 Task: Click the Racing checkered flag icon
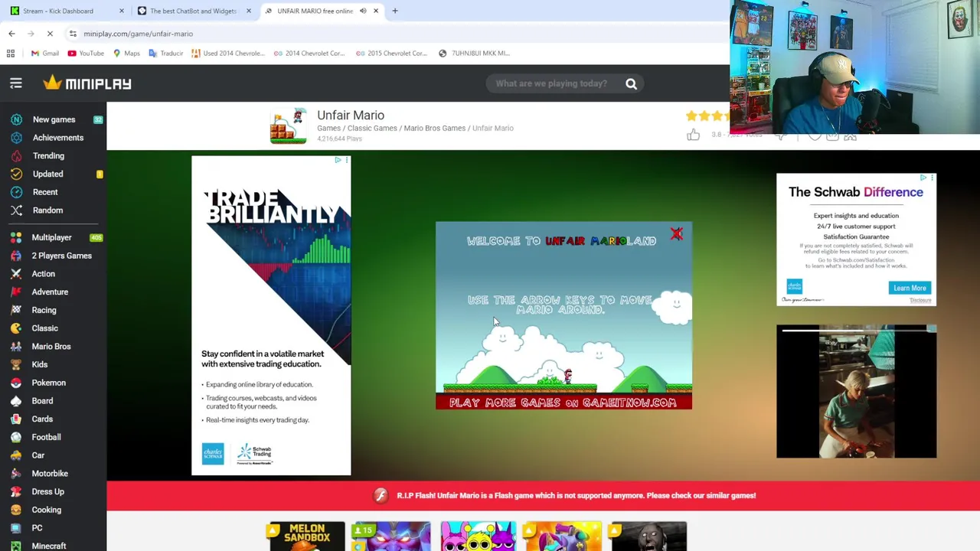click(16, 310)
